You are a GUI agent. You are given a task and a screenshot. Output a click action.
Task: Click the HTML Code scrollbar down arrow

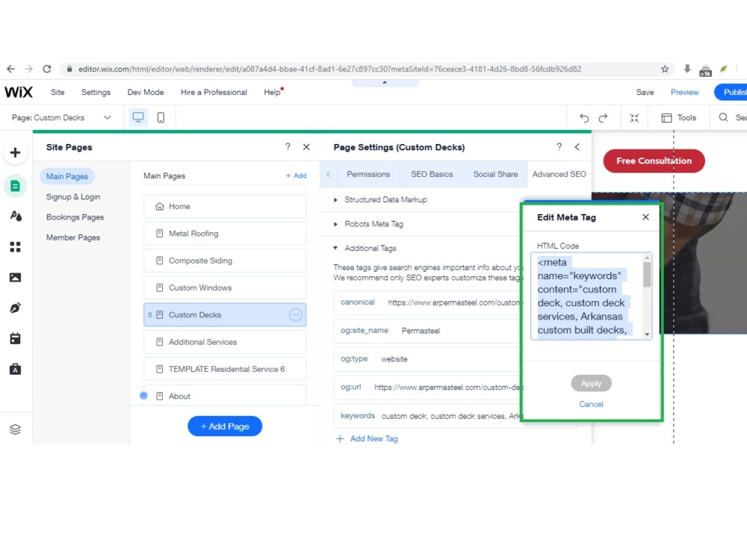pyautogui.click(x=647, y=335)
